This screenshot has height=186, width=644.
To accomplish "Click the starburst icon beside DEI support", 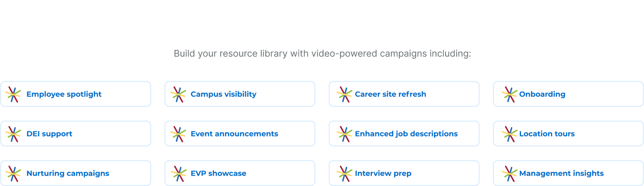I will (x=13, y=134).
